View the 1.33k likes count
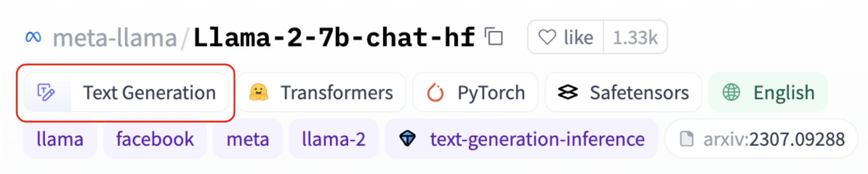The image size is (868, 174). 635,37
